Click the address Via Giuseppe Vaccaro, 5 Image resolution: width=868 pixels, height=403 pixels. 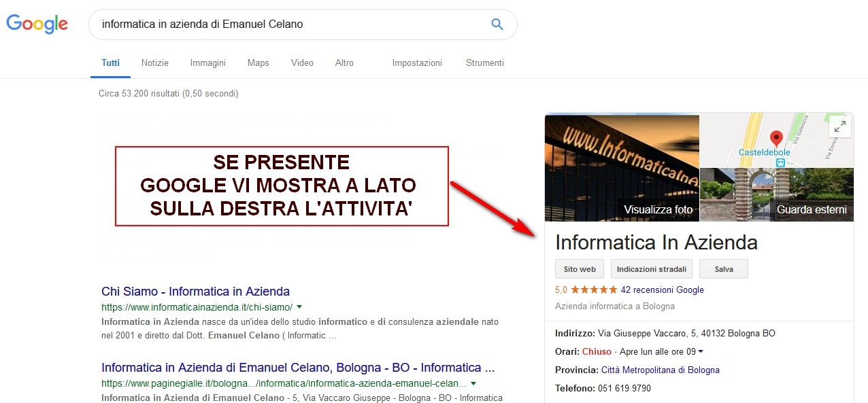click(686, 334)
